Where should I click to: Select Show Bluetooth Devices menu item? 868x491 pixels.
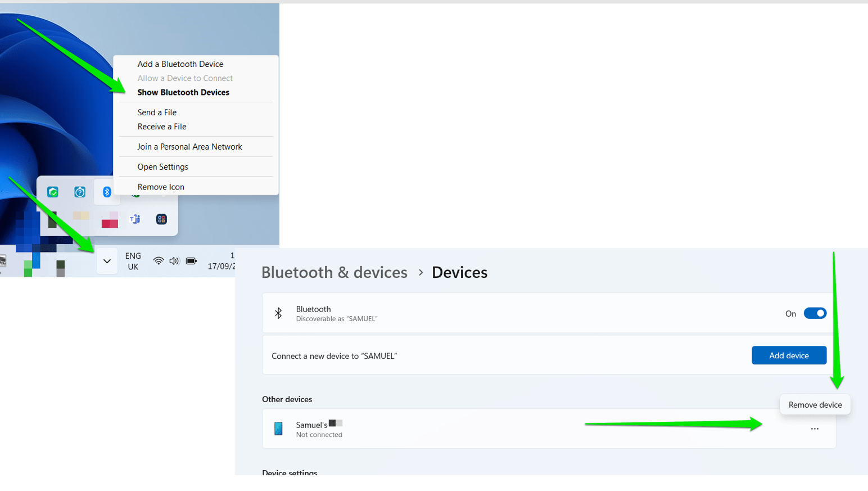click(x=183, y=92)
